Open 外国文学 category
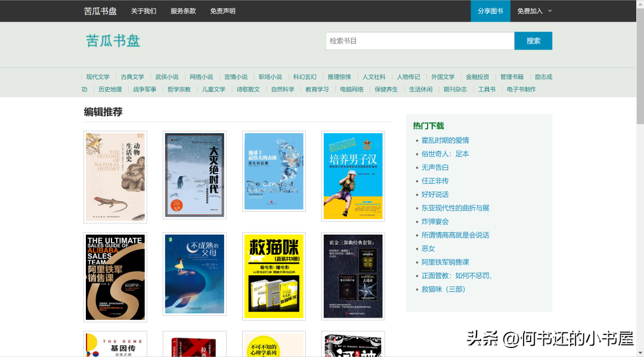644x357 pixels. (442, 77)
